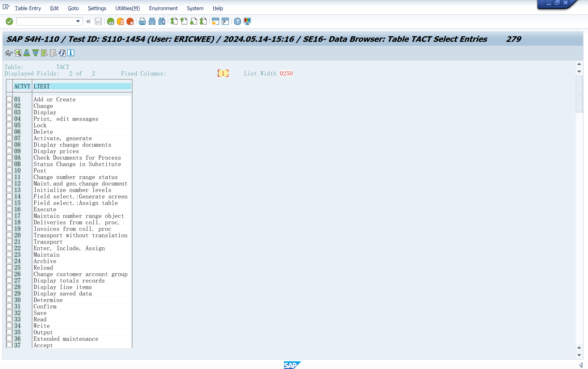Click the Refresh icon in application toolbar

pyautogui.click(x=62, y=53)
